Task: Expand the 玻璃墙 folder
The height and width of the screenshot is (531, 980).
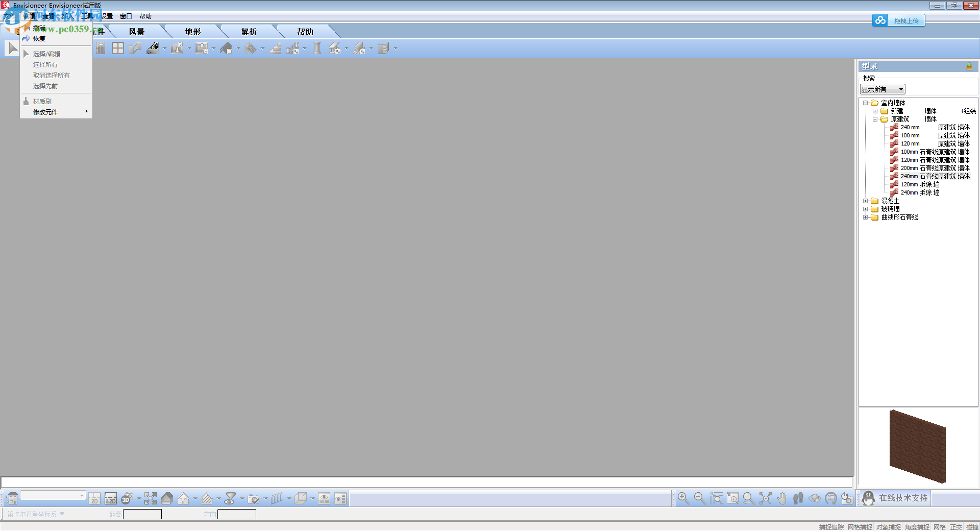Action: pyautogui.click(x=866, y=209)
